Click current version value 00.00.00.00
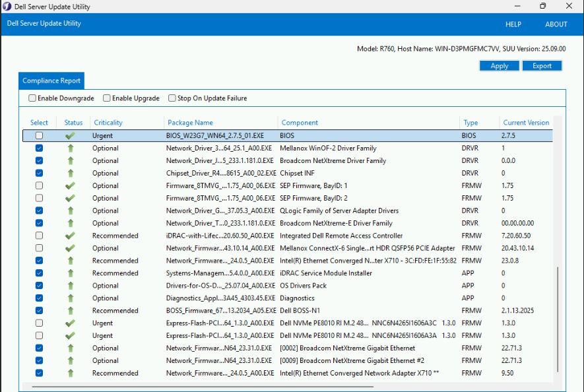Screen dimensions: 584x392 pyautogui.click(x=517, y=223)
